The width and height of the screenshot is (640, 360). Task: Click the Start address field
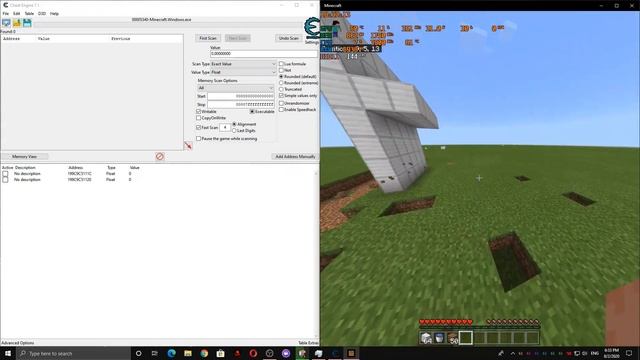pos(240,96)
